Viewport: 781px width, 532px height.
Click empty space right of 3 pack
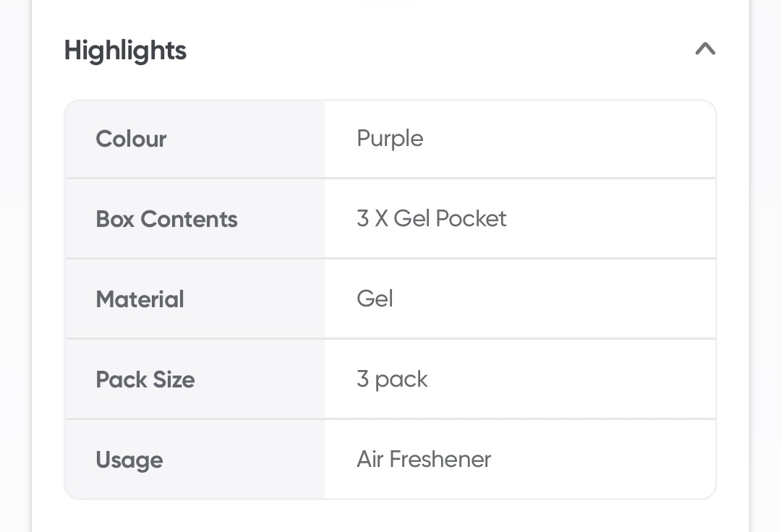(x=579, y=379)
